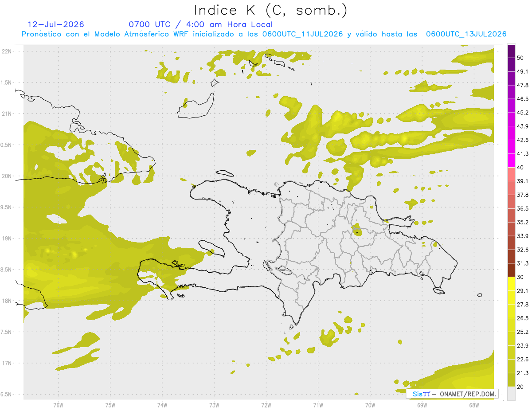Click the "0700 UTC / 4:00 am Hora Local" text
The width and height of the screenshot is (532, 411).
coord(201,24)
